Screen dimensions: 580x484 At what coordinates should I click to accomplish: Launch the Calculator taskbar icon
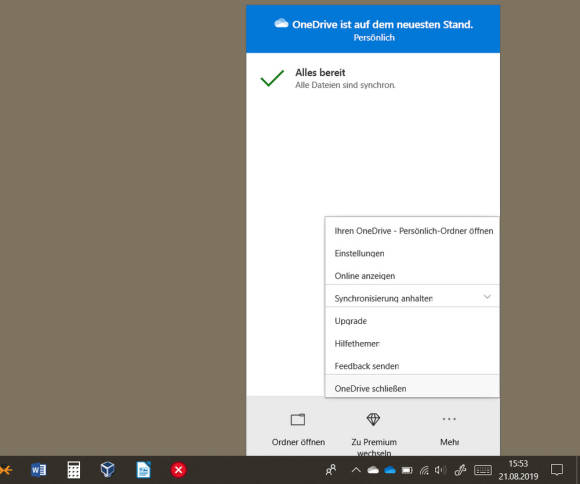coord(74,470)
